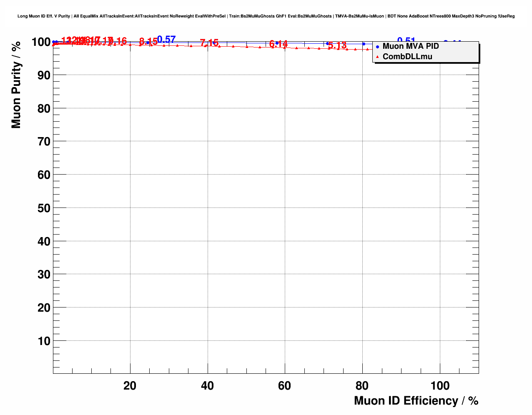Click the 20 tick label on the efficiency axis
The height and width of the screenshot is (415, 532).
point(130,386)
